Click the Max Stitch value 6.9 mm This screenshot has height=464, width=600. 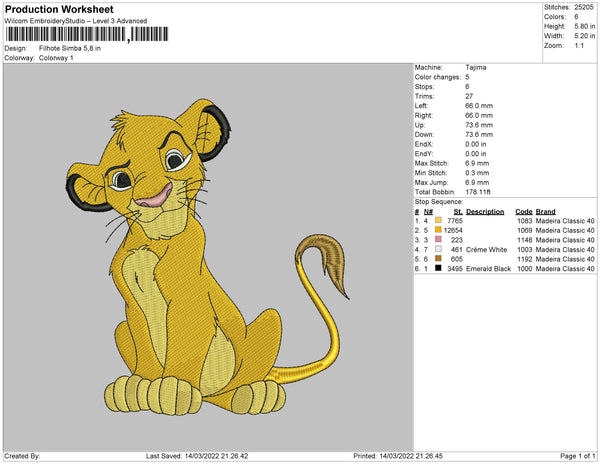(x=477, y=163)
